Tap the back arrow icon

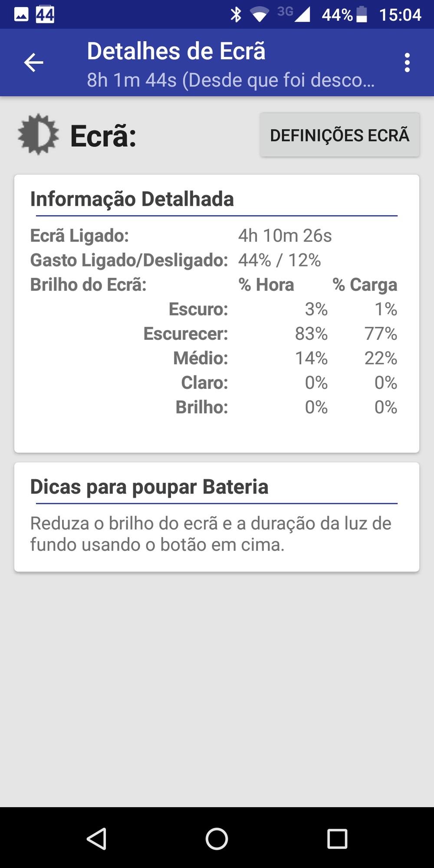33,62
